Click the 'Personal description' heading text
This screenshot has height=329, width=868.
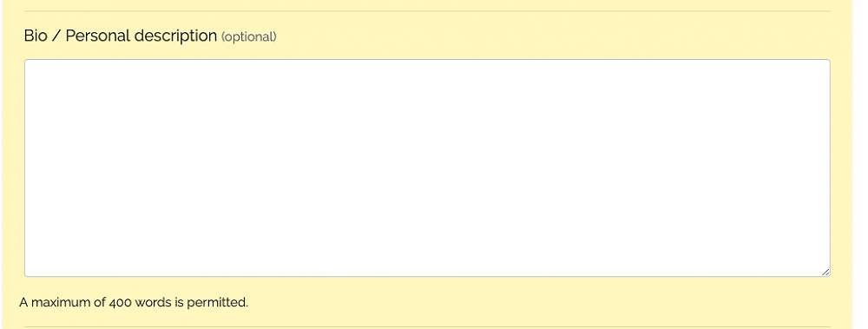(x=141, y=36)
